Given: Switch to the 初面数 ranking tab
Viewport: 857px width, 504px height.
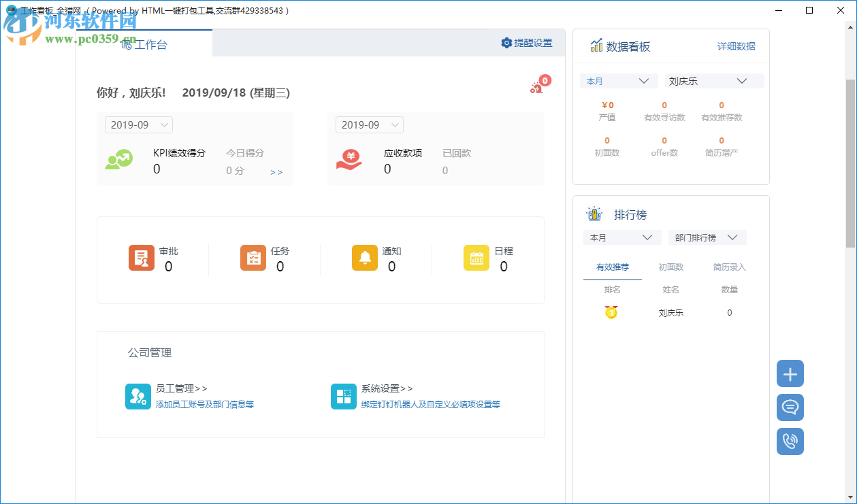Looking at the screenshot, I should tap(671, 267).
